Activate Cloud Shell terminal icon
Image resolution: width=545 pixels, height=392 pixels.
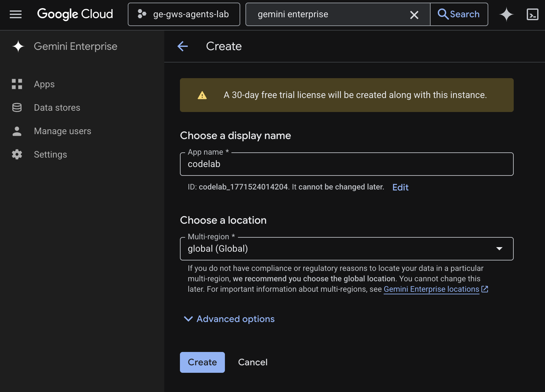tap(532, 15)
